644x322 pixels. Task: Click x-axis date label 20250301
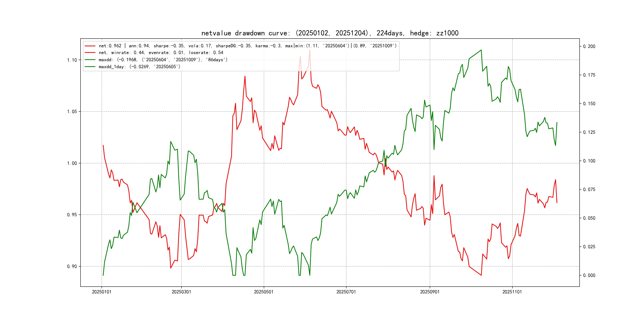pos(181,292)
